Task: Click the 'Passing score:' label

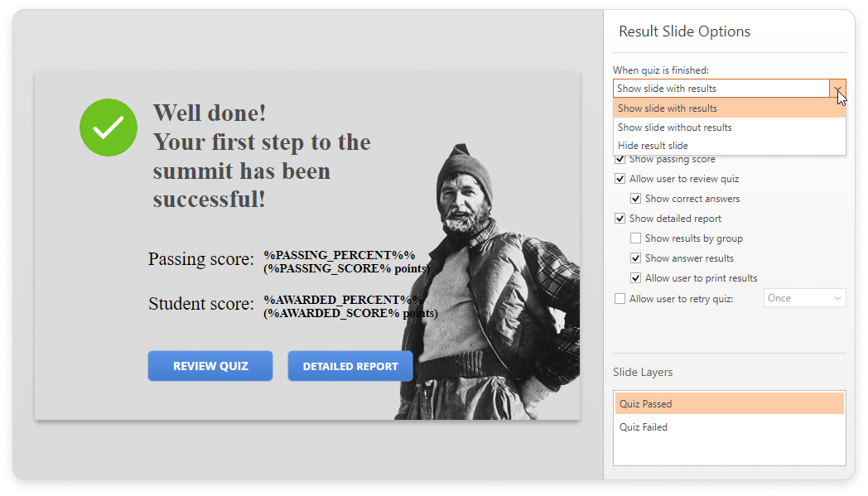Action: 201,258
